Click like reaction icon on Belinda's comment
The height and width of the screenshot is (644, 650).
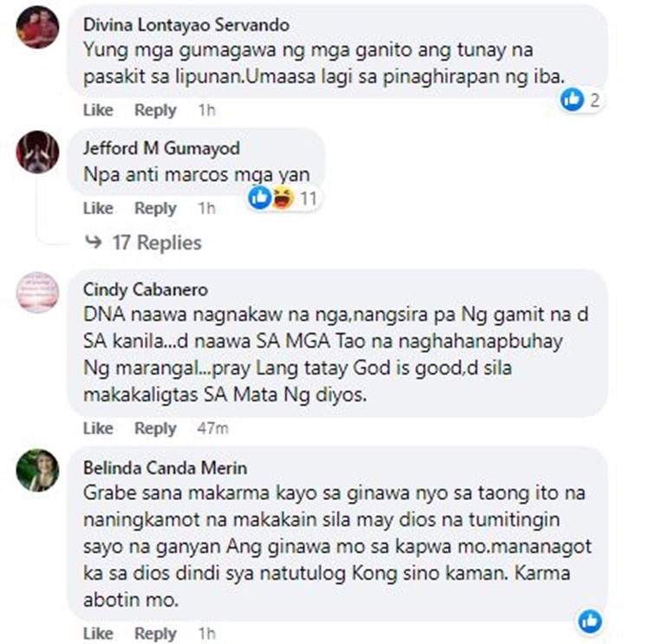click(590, 621)
